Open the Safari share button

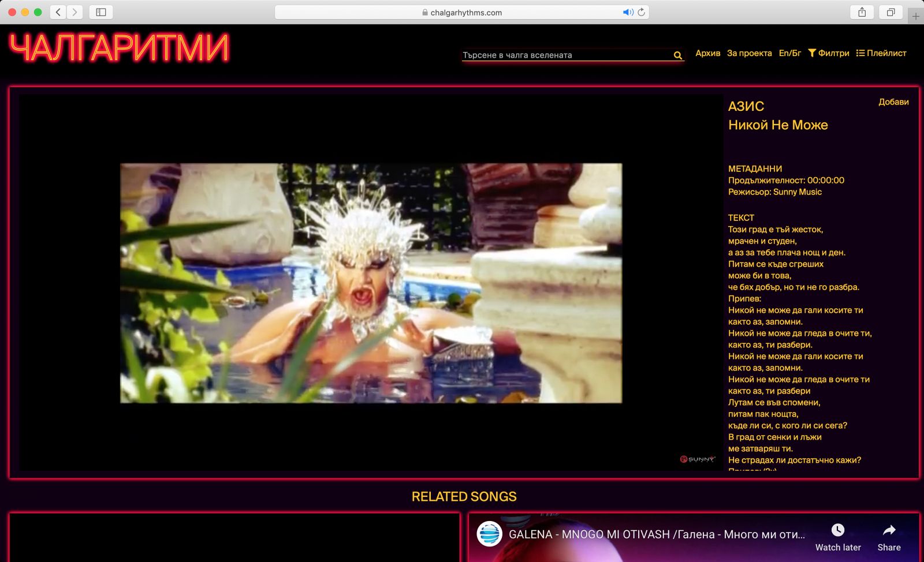point(862,12)
